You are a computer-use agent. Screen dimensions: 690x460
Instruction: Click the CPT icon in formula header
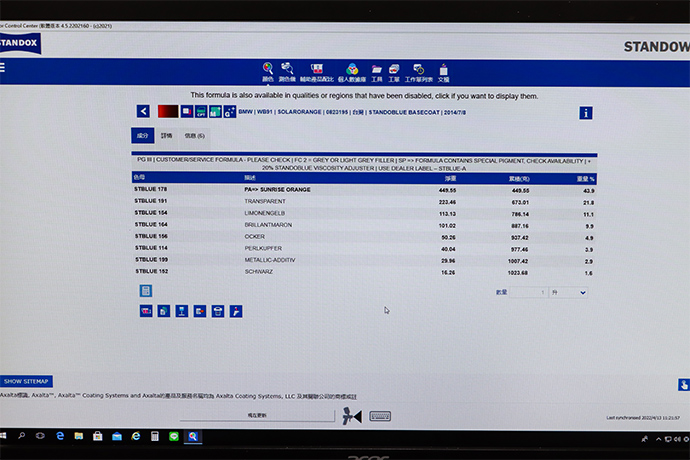(x=201, y=111)
